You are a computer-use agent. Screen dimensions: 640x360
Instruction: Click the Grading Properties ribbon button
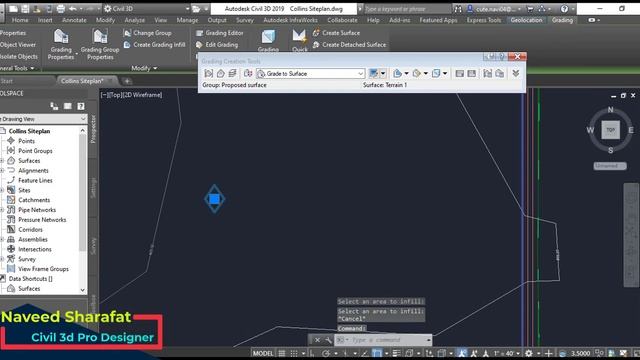click(x=61, y=45)
